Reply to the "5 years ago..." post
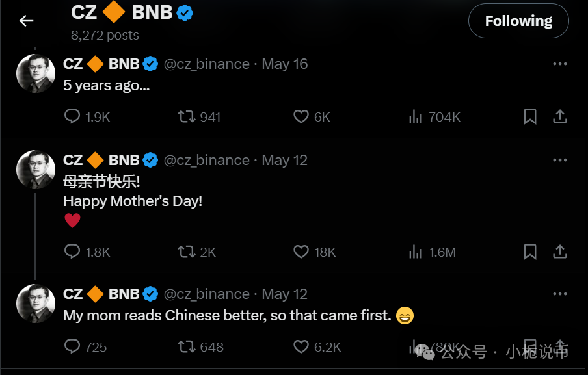Viewport: 588px width, 375px height. pos(72,117)
